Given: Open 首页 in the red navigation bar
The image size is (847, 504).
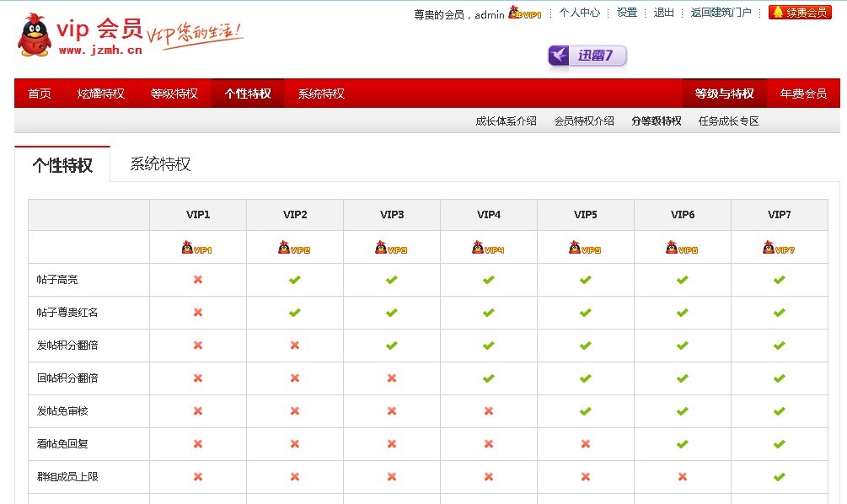Looking at the screenshot, I should 39,94.
